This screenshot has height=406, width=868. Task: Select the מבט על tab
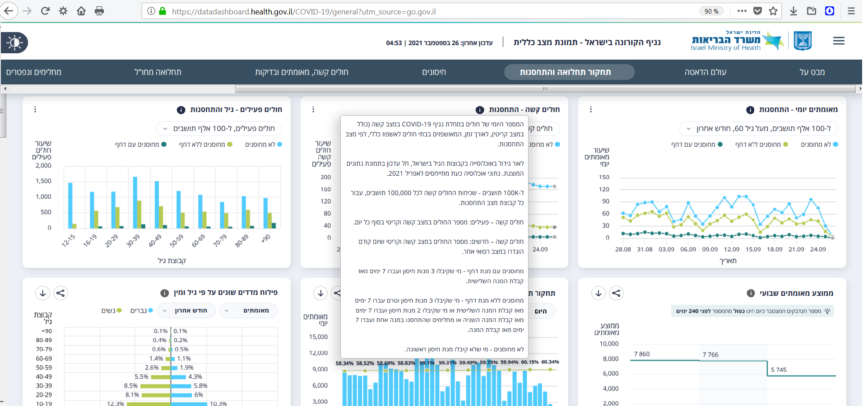tap(812, 72)
